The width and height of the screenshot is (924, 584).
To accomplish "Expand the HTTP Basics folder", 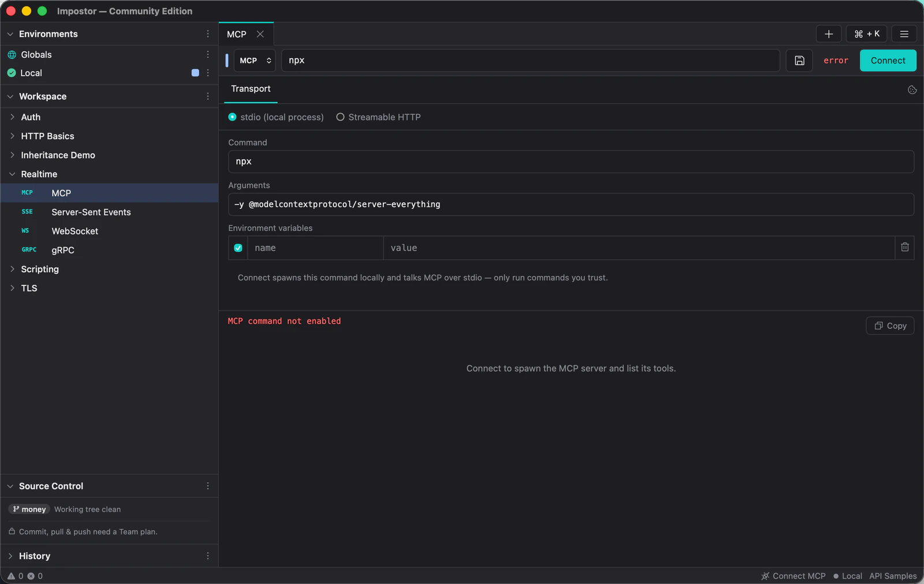I will click(12, 136).
